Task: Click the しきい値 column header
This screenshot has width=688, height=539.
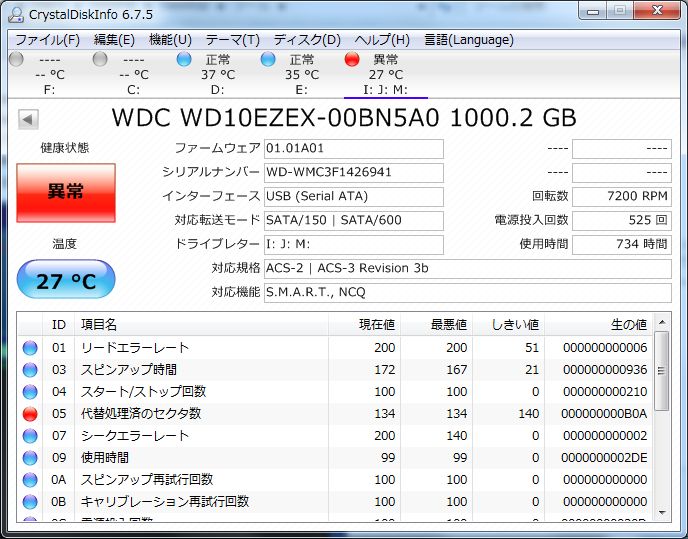Action: click(x=509, y=325)
